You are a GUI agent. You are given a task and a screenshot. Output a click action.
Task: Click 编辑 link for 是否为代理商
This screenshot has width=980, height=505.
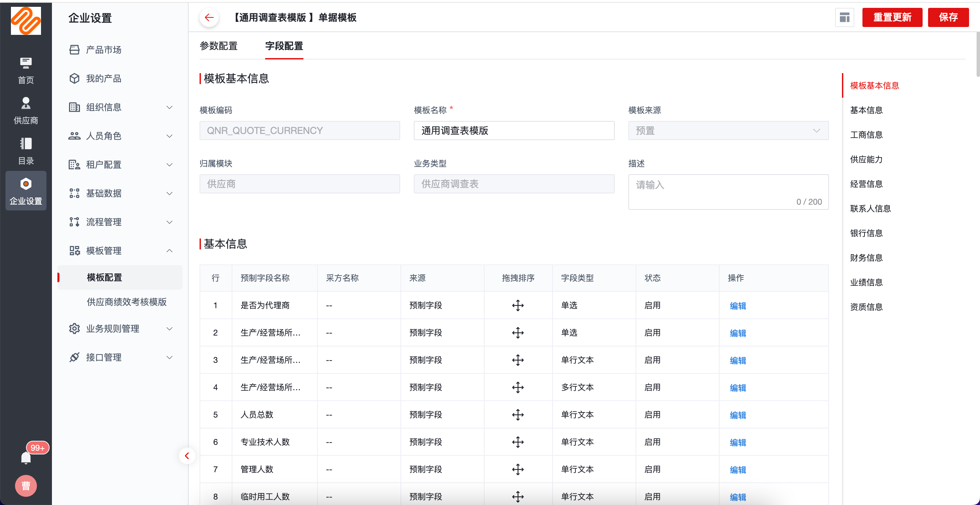738,306
